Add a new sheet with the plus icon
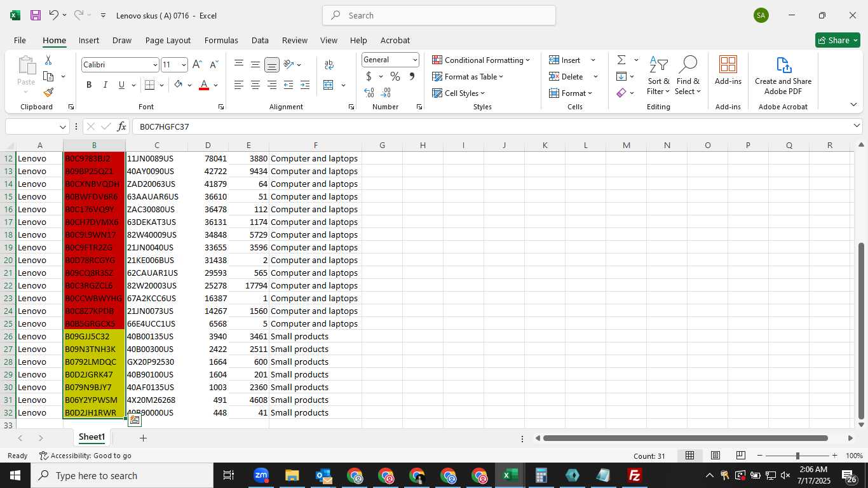868x488 pixels. tap(143, 438)
